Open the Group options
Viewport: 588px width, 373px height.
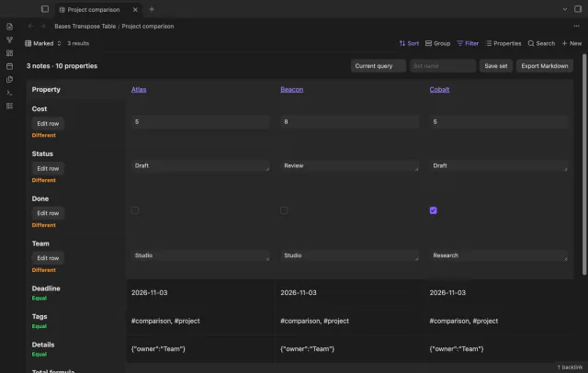(437, 43)
